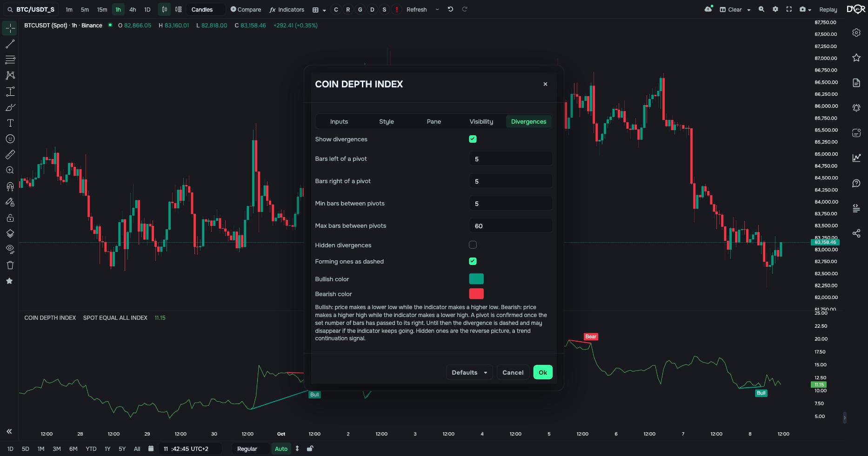
Task: Click the Cancel button
Action: tap(513, 372)
